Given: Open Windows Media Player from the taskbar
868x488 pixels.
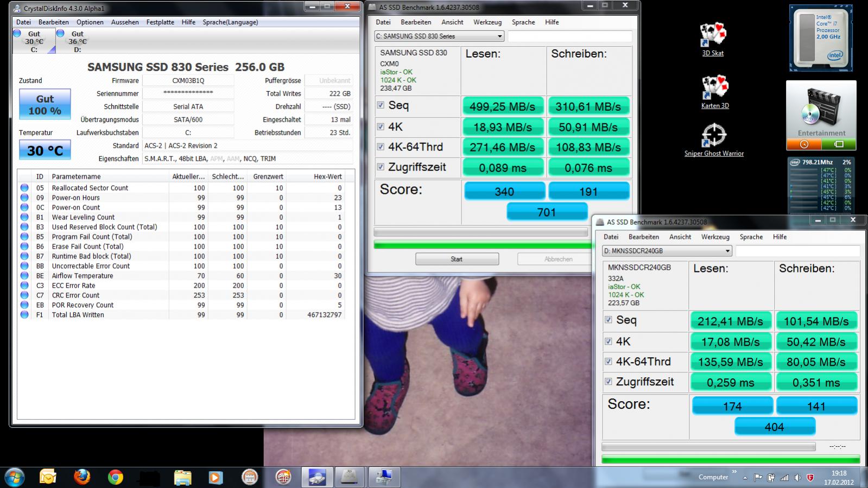Looking at the screenshot, I should (x=216, y=477).
